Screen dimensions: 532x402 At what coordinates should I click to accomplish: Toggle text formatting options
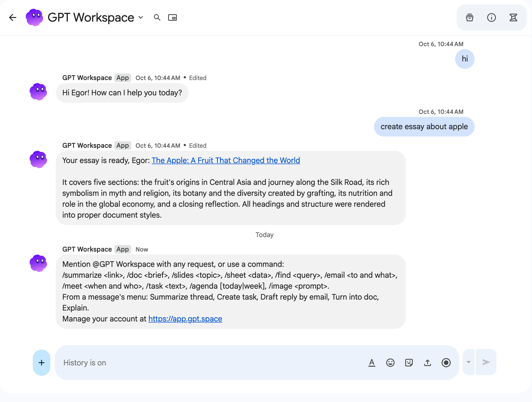tap(372, 363)
